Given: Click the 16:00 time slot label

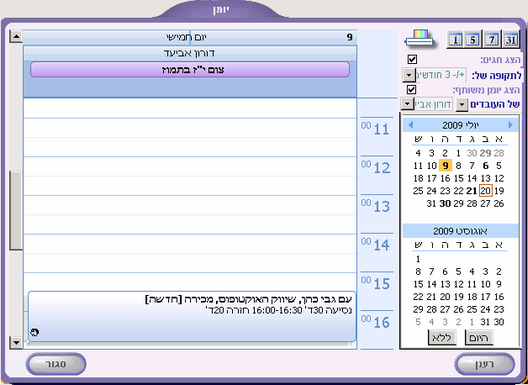Looking at the screenshot, I should (375, 322).
